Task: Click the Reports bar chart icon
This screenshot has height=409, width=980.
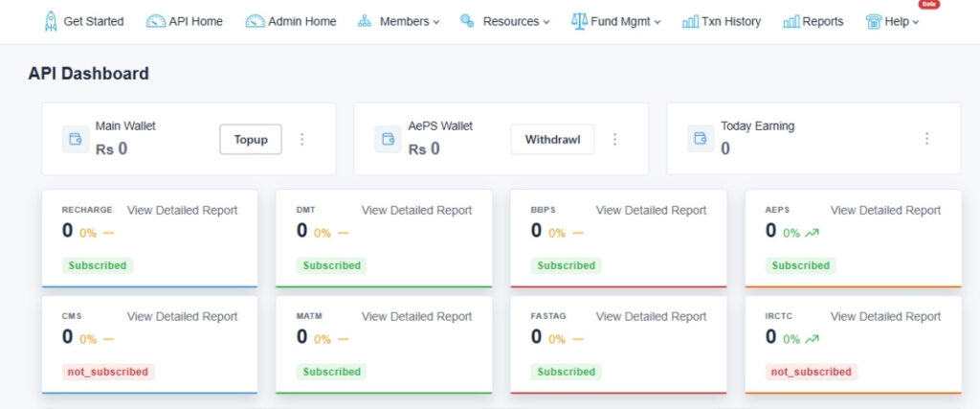Action: coord(791,21)
